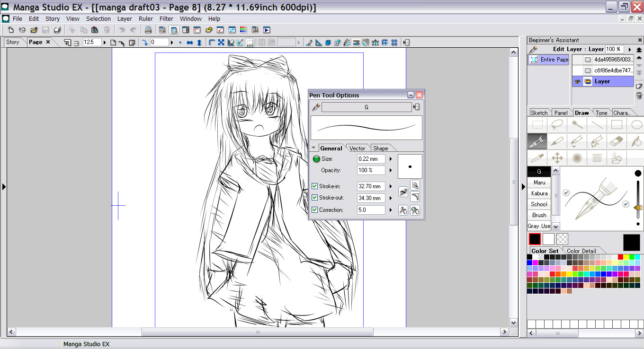
Task: Pick the black foreground color swatch
Action: [x=535, y=239]
